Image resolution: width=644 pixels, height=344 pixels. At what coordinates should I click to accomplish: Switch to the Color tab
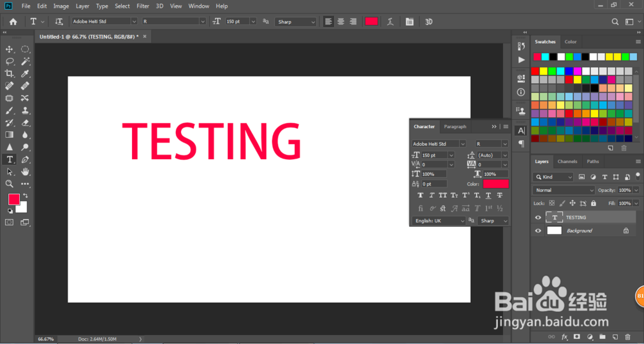click(x=571, y=42)
